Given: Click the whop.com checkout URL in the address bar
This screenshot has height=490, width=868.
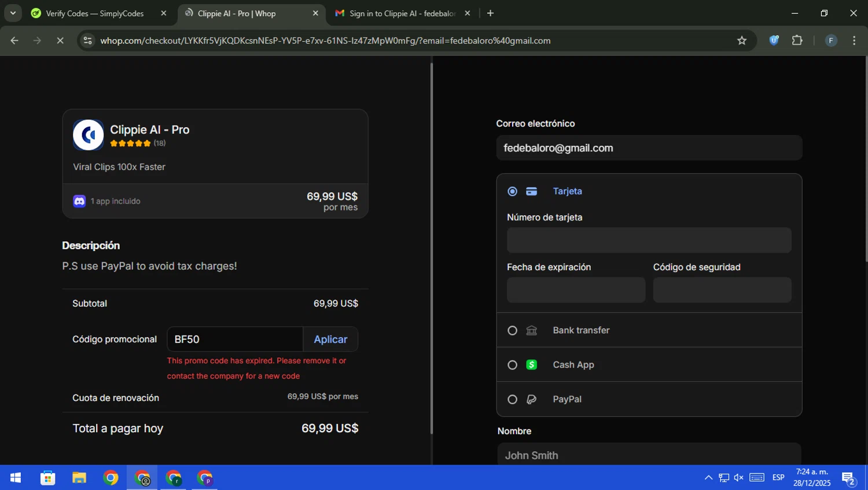Looking at the screenshot, I should [325, 40].
